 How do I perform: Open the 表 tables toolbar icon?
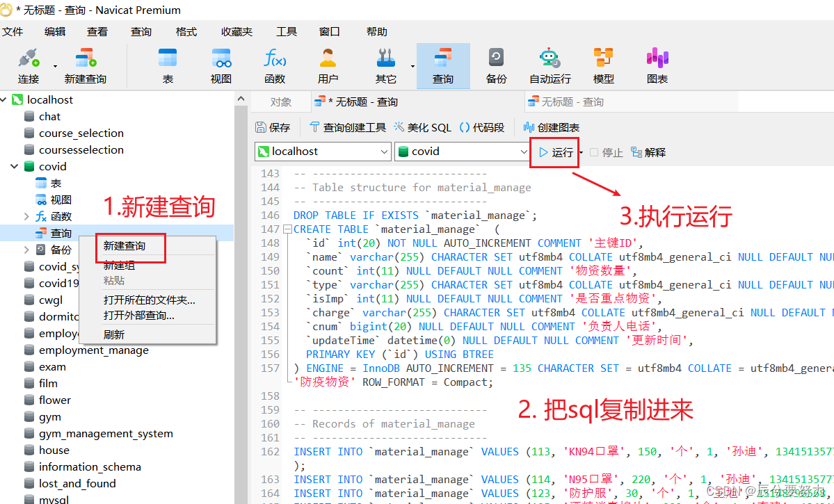pos(168,66)
